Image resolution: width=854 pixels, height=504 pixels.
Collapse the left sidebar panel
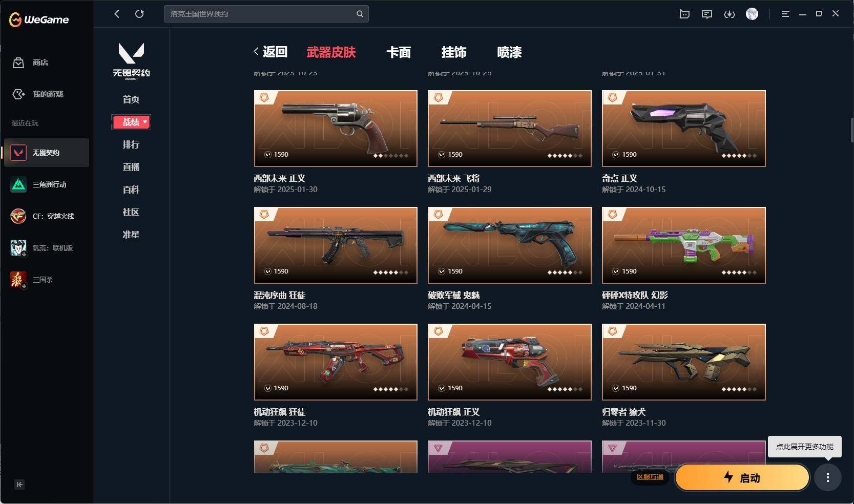tap(19, 485)
